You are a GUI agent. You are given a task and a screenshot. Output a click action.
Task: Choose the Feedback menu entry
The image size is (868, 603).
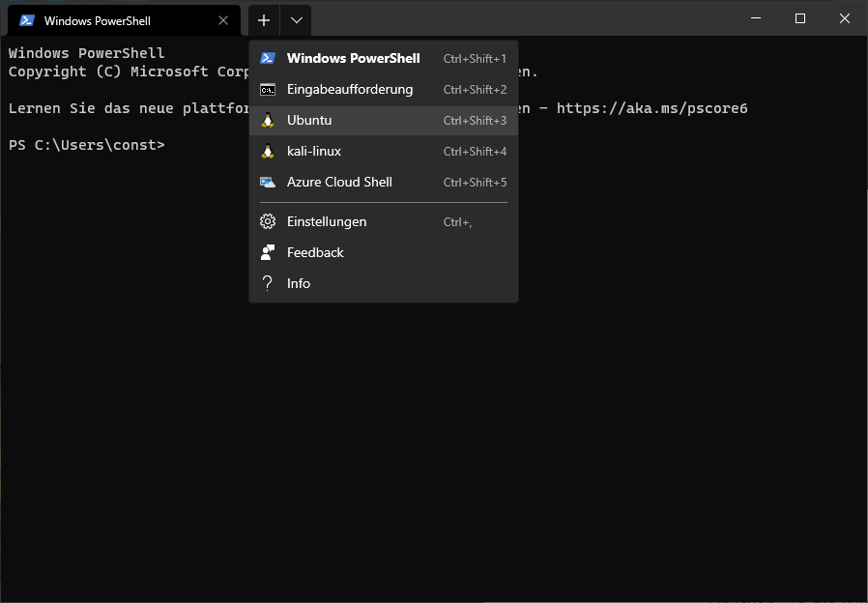click(x=384, y=252)
